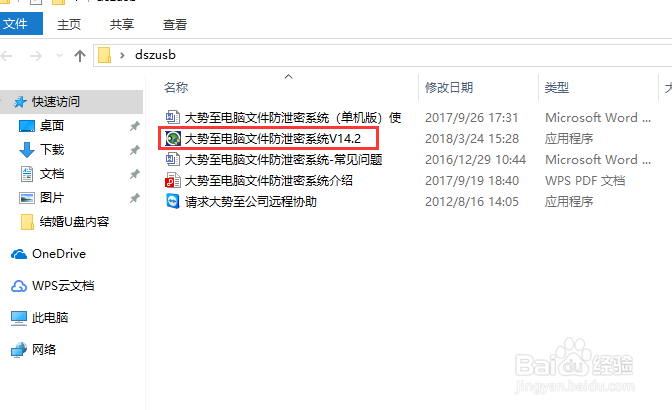Open the 文件 menu tab

pyautogui.click(x=21, y=24)
